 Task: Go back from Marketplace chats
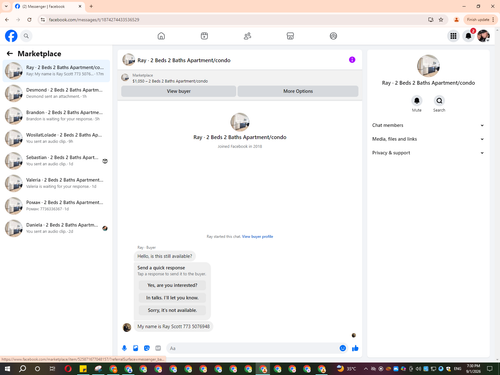click(10, 53)
